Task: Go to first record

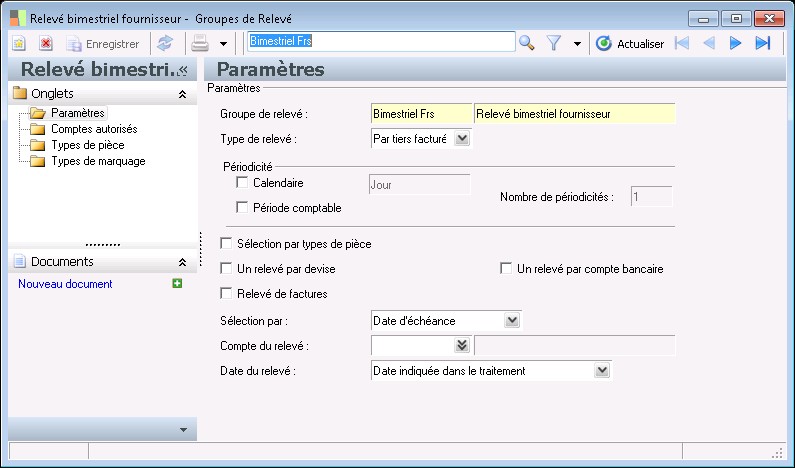Action: pos(682,44)
